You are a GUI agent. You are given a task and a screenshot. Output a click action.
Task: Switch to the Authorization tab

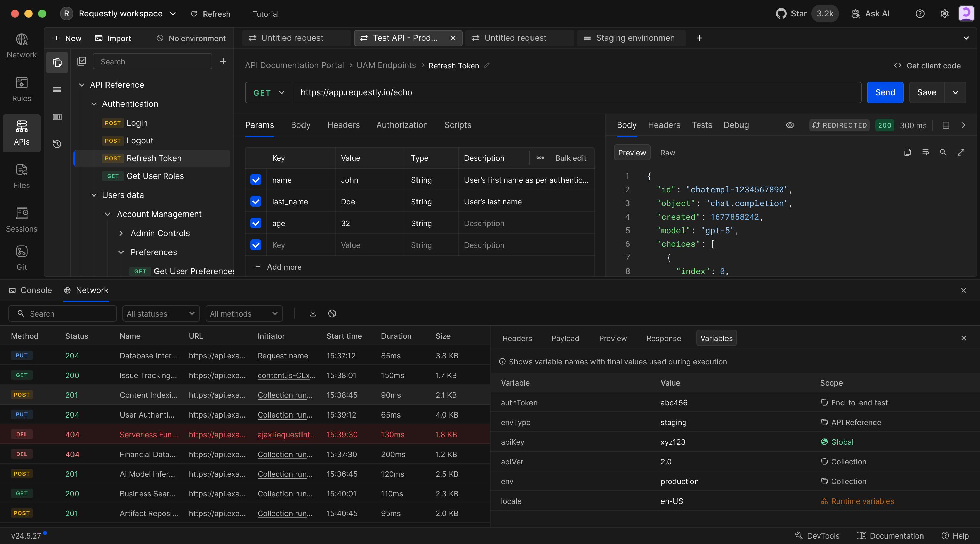(x=402, y=125)
